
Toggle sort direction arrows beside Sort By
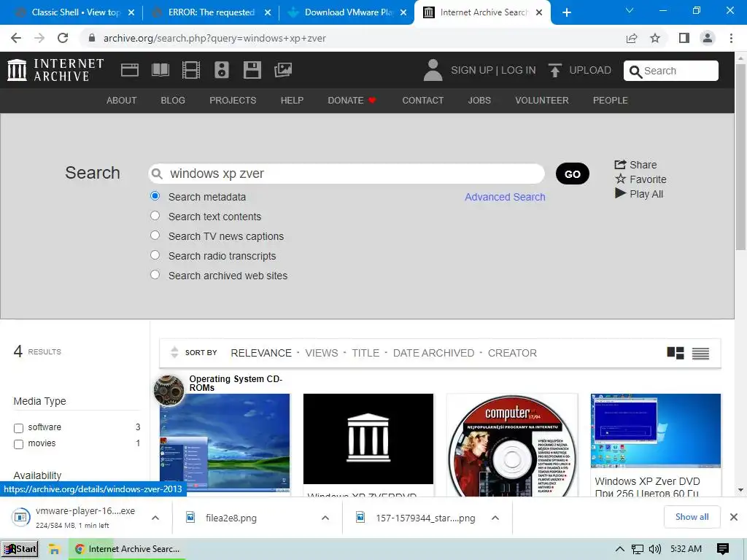(174, 352)
